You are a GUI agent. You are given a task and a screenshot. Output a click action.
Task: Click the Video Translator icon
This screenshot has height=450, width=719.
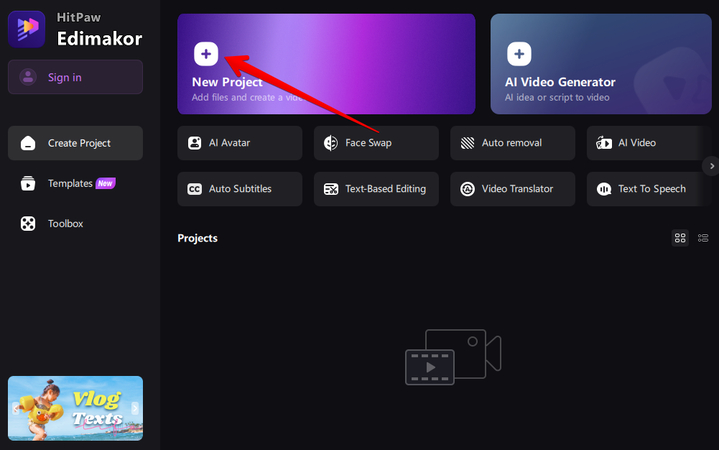tap(467, 189)
